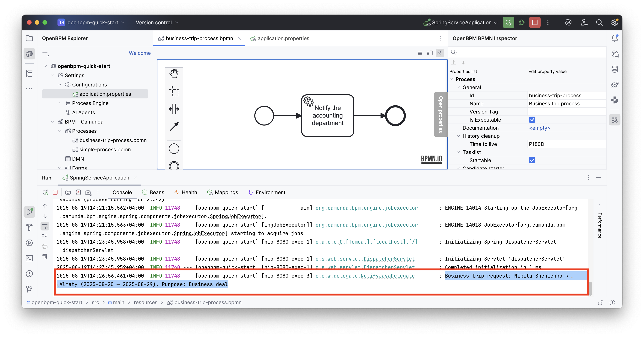This screenshot has height=337, width=644.
Task: Uncheck the Is Executable checkbox
Action: coord(532,120)
